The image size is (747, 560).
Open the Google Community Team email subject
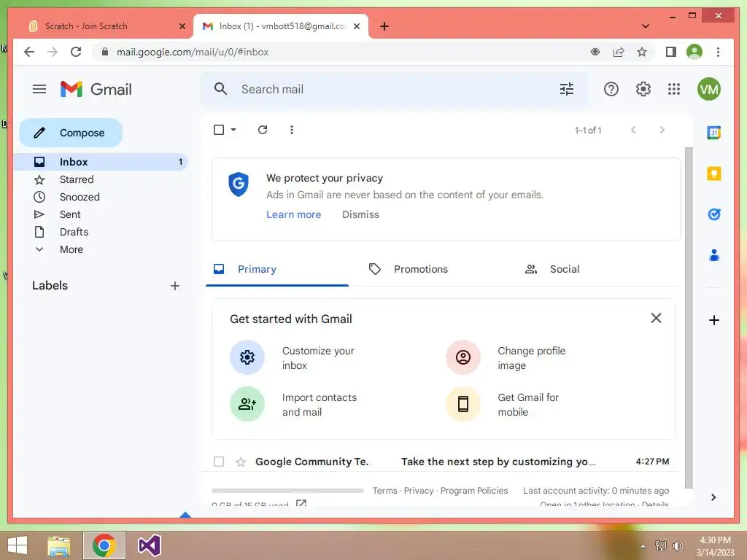tap(498, 462)
